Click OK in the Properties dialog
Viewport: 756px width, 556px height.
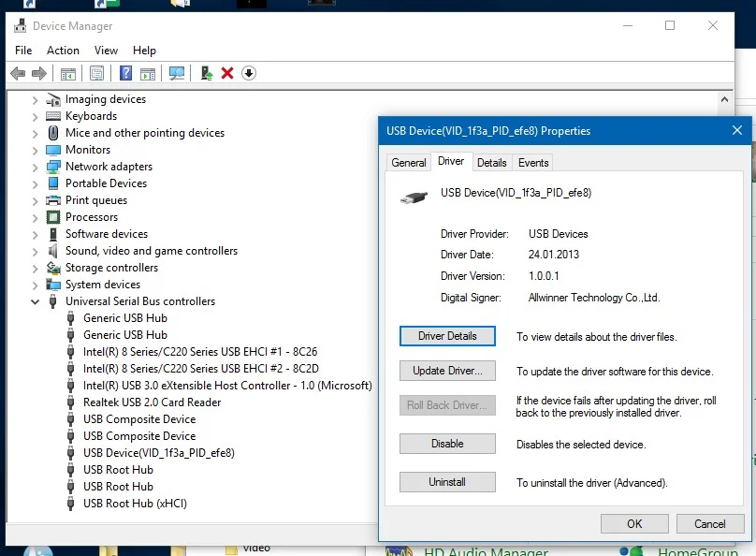tap(634, 523)
